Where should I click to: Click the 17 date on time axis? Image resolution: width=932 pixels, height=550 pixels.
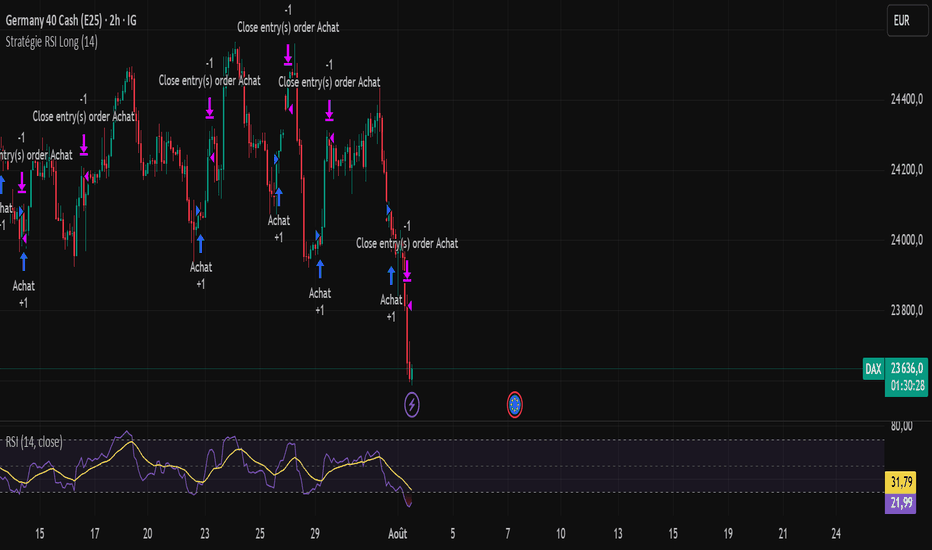(x=95, y=534)
